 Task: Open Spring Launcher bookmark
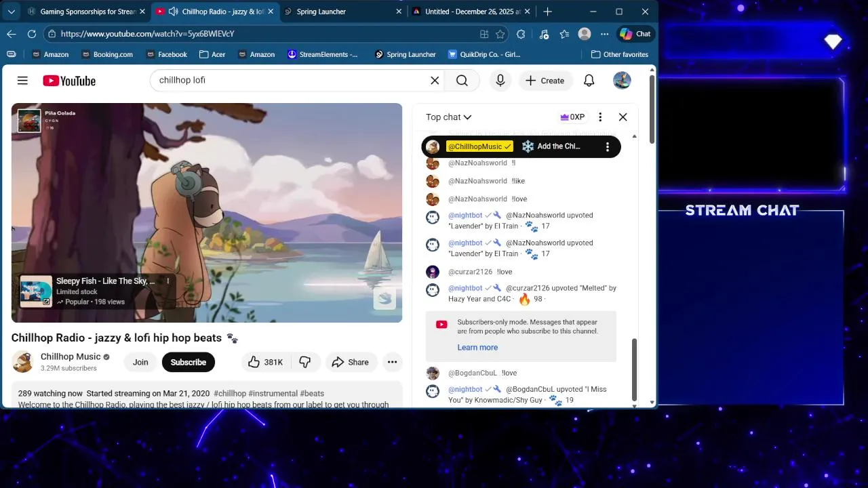tap(406, 54)
